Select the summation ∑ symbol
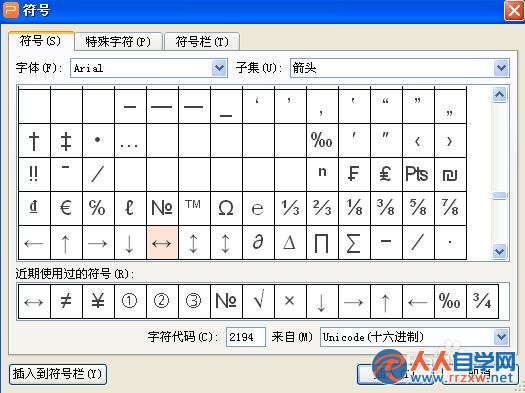Screen dimensions: 525x393 [x=354, y=242]
